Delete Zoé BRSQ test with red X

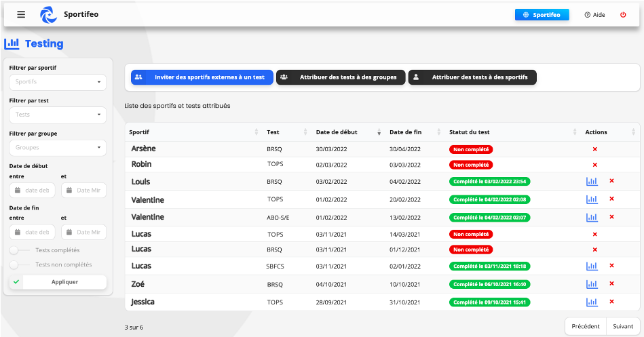tap(611, 283)
